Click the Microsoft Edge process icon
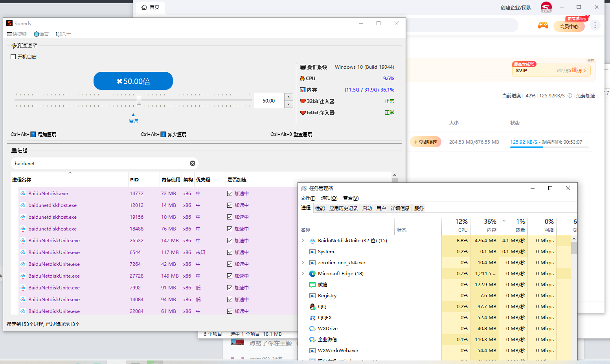 coord(312,274)
